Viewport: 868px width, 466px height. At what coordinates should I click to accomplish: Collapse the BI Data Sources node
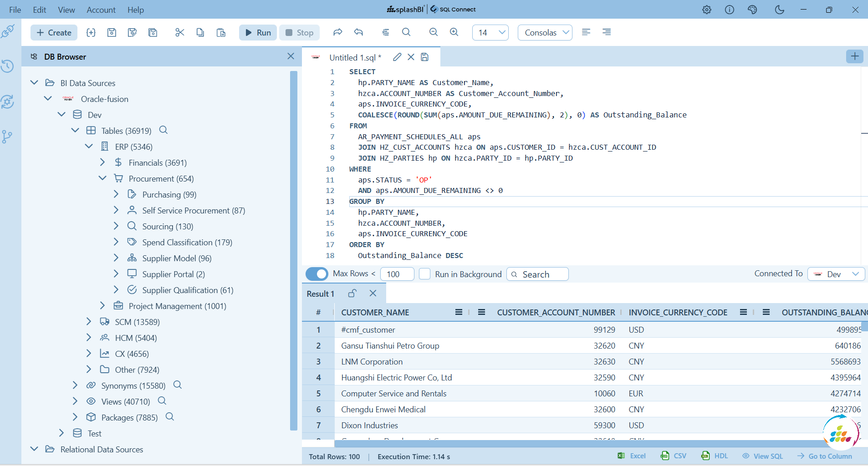pos(34,83)
